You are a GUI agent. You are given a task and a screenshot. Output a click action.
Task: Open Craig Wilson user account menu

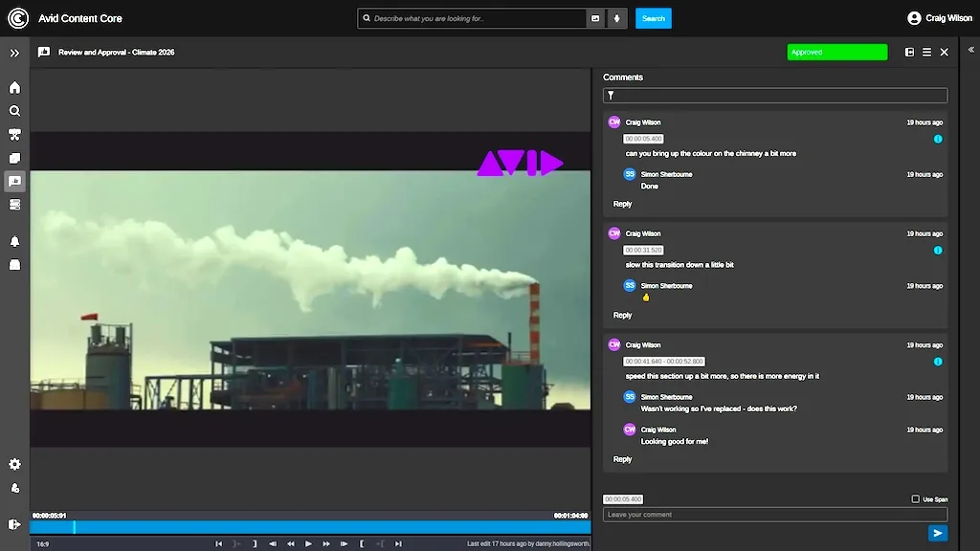pyautogui.click(x=939, y=18)
